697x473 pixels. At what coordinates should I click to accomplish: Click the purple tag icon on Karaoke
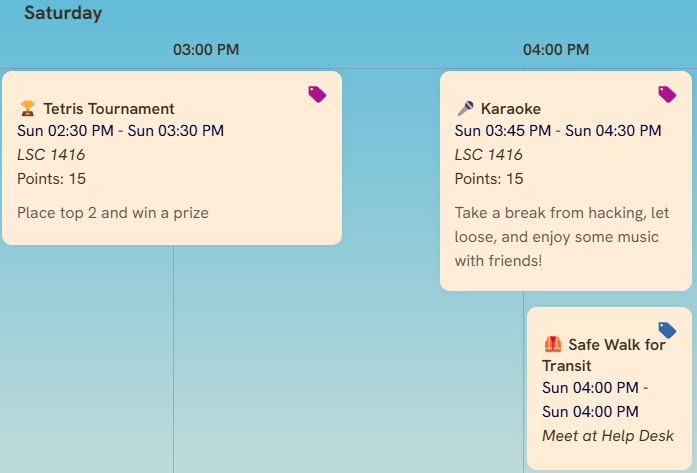(667, 94)
